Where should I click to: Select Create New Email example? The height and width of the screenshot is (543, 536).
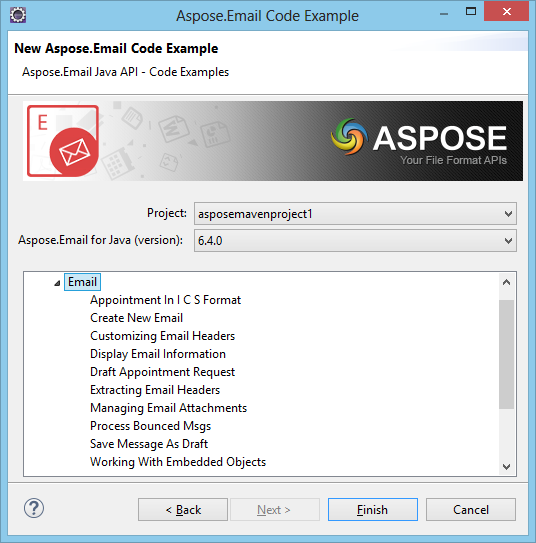tap(136, 318)
